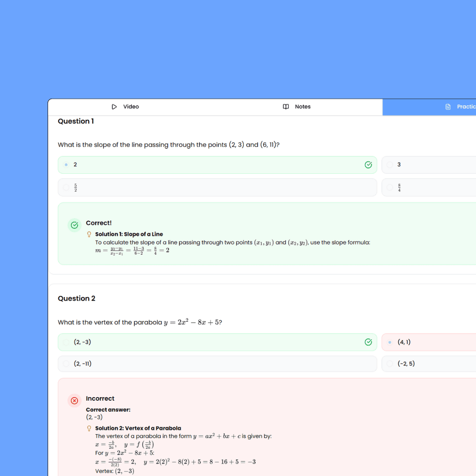Click the checkmark on answer (2, -3)

[368, 342]
